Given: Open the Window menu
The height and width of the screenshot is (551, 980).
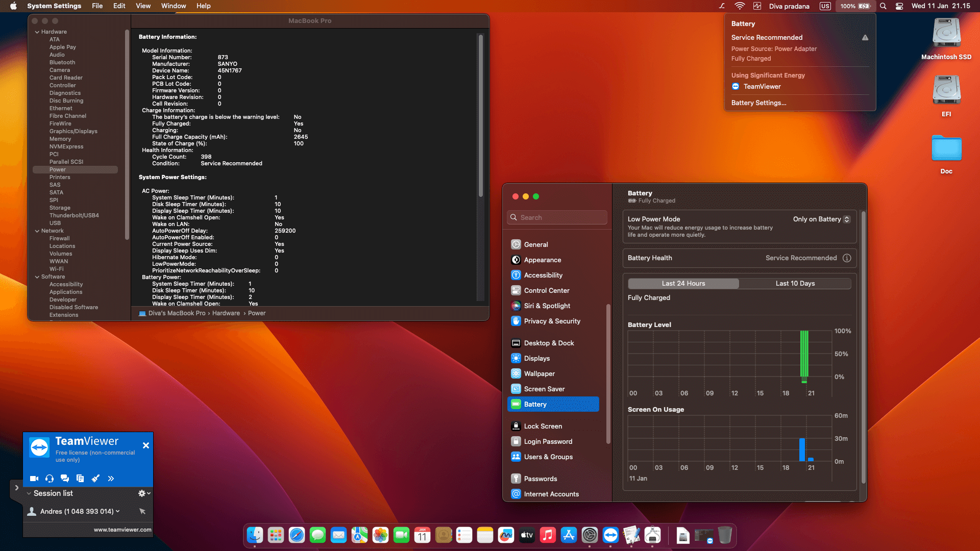Looking at the screenshot, I should coord(174,6).
